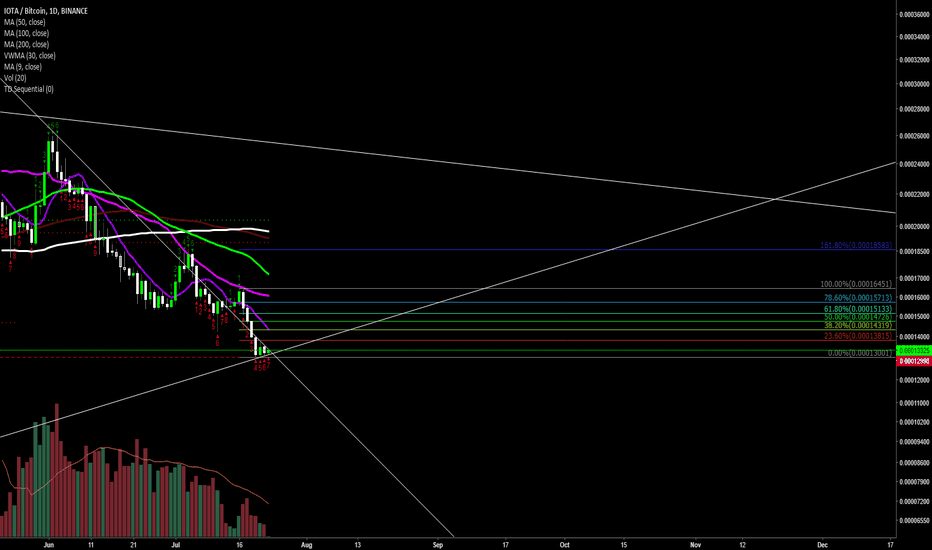Screen dimensions: 932x550
Task: Select the VWMA (30, close) legend entry
Action: [30, 56]
